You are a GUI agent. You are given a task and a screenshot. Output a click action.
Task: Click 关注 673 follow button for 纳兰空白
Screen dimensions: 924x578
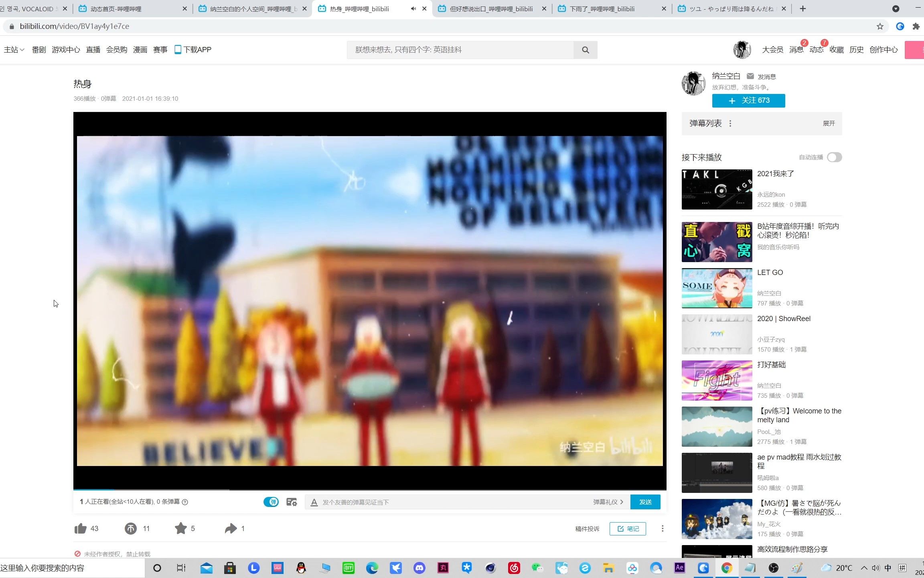coord(748,100)
